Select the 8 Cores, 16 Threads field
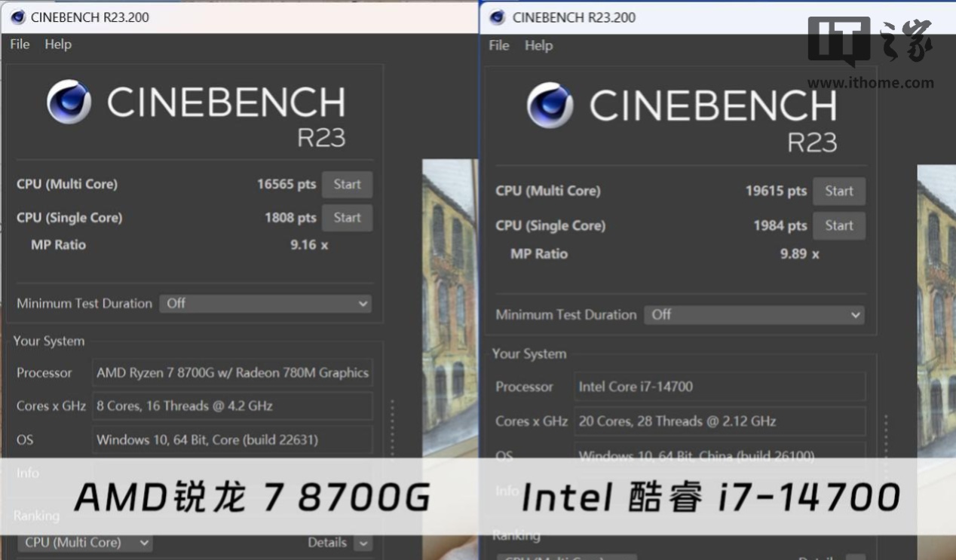 coord(232,406)
